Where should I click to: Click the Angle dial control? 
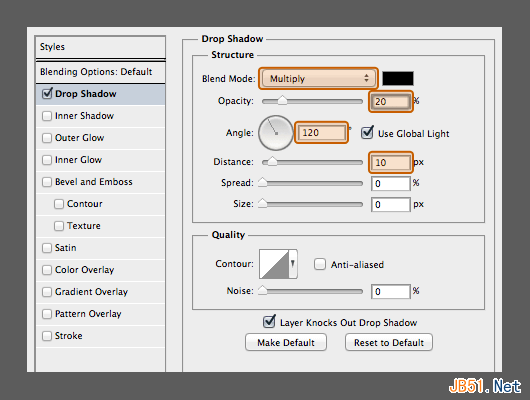point(275,133)
